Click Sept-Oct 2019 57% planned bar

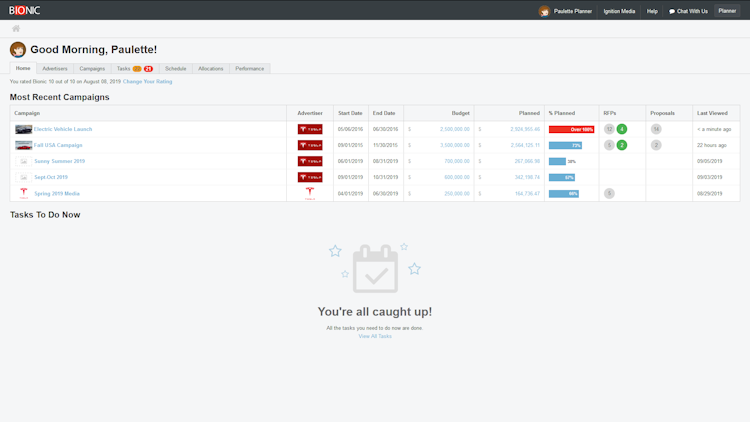(562, 177)
